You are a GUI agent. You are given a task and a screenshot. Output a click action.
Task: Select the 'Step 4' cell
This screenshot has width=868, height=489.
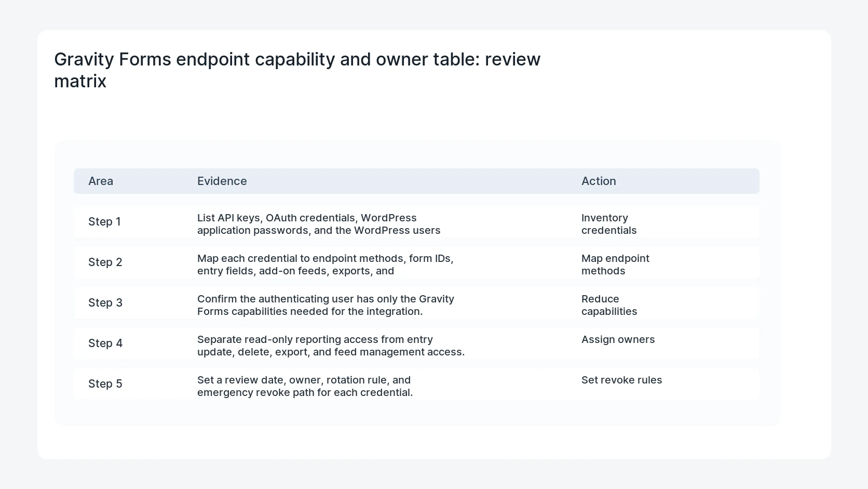click(105, 343)
